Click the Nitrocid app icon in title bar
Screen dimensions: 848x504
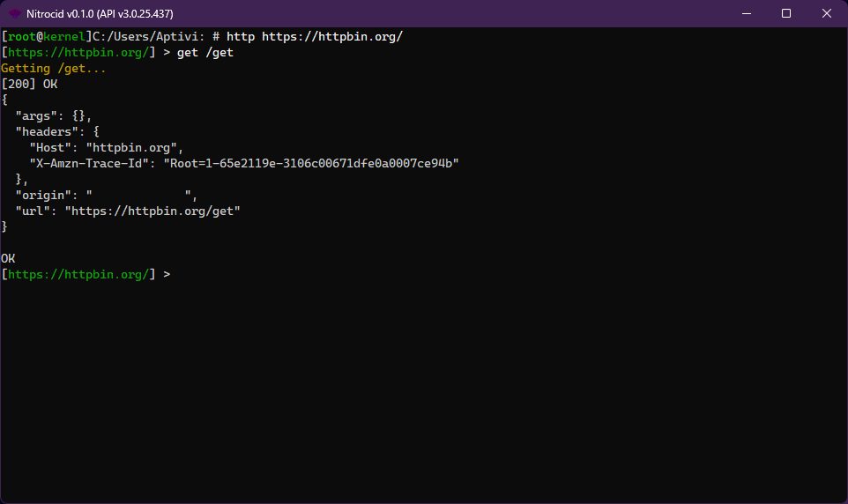(x=15, y=13)
